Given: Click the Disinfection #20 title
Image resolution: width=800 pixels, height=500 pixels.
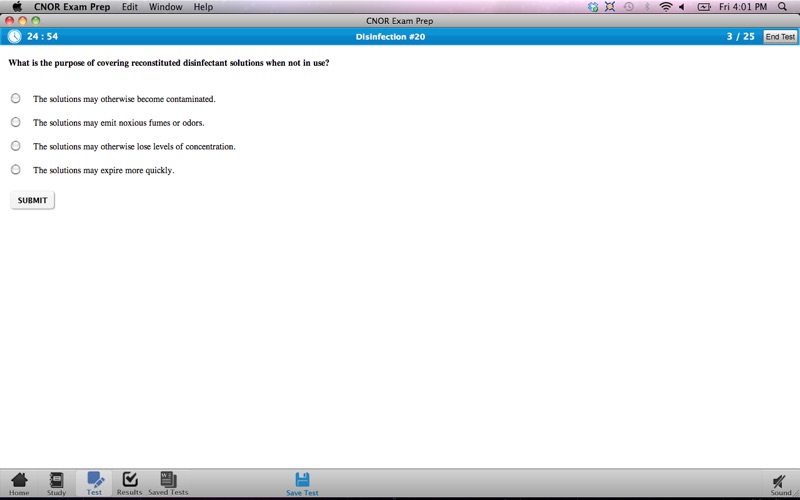Looking at the screenshot, I should point(390,37).
